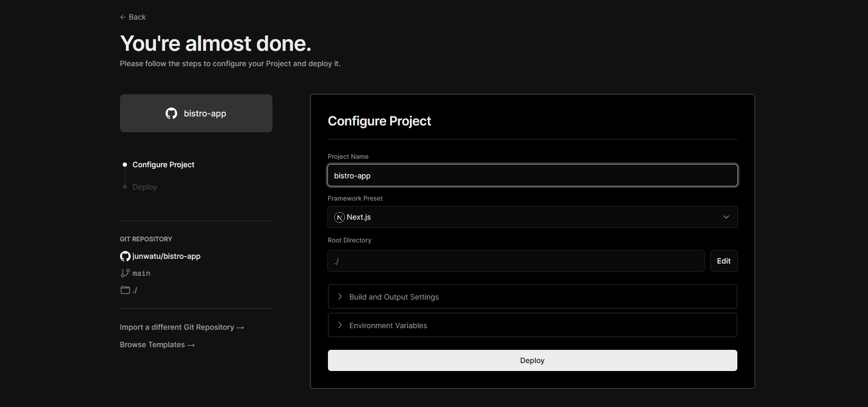
Task: Click the folder icon under Git Repository
Action: 125,290
